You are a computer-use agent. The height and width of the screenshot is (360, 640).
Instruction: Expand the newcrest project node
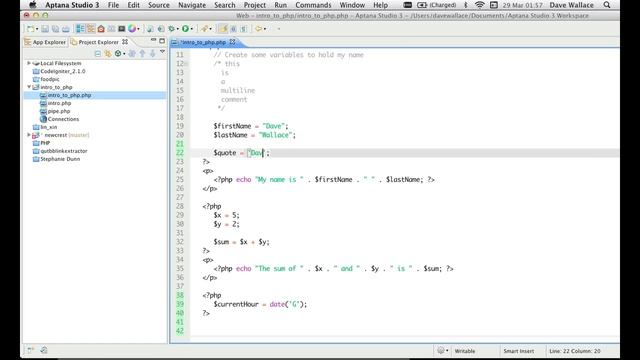pyautogui.click(x=29, y=135)
